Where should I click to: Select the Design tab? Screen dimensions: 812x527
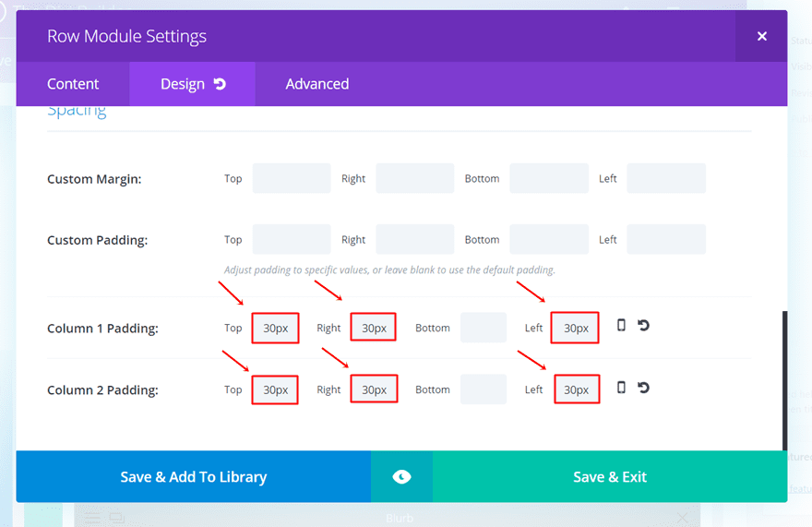[x=192, y=84]
